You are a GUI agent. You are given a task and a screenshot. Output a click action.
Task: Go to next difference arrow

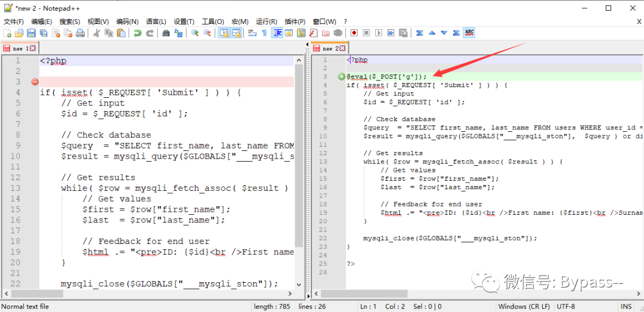pyautogui.click(x=444, y=33)
